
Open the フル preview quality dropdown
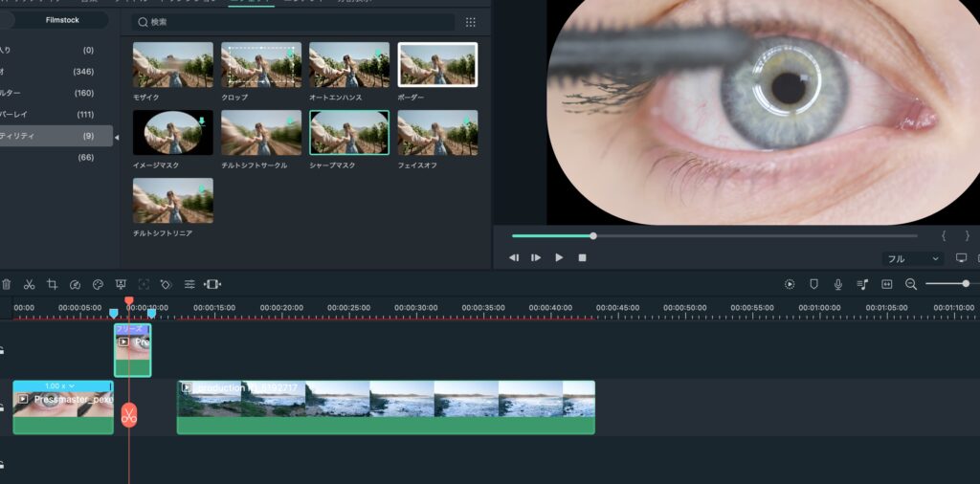pos(911,258)
